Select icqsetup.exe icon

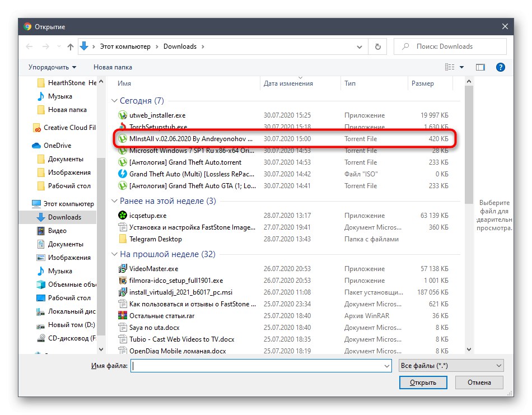[123, 215]
